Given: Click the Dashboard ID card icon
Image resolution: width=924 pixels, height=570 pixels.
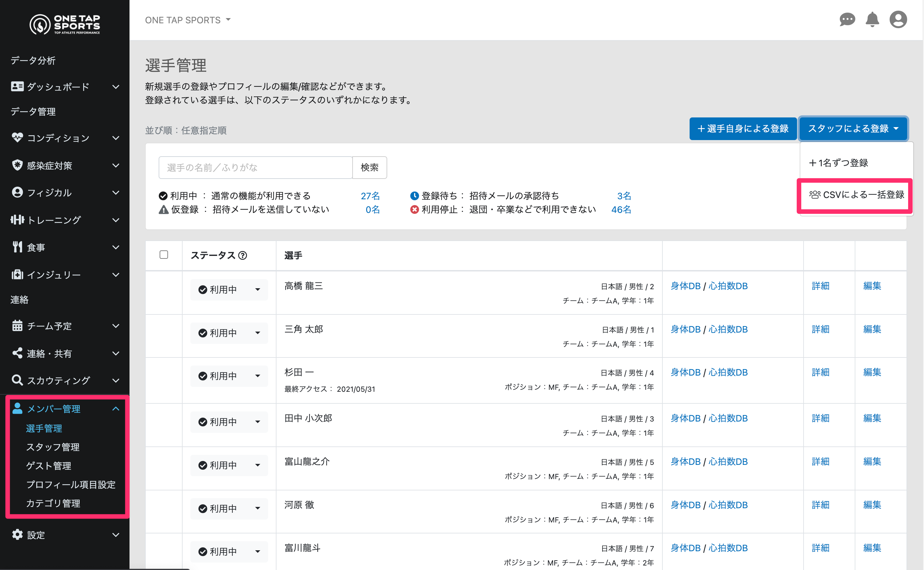Looking at the screenshot, I should [x=17, y=86].
